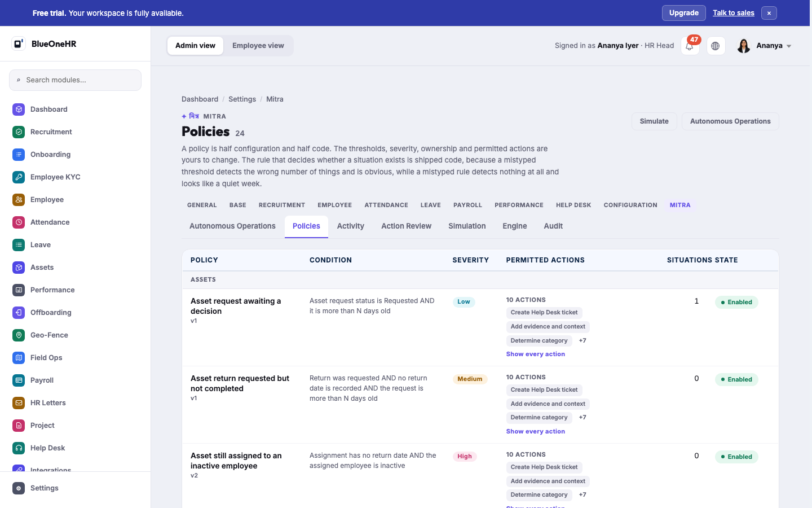The height and width of the screenshot is (508, 812).
Task: Click Autonomous Operations button near Simulate
Action: 730,121
